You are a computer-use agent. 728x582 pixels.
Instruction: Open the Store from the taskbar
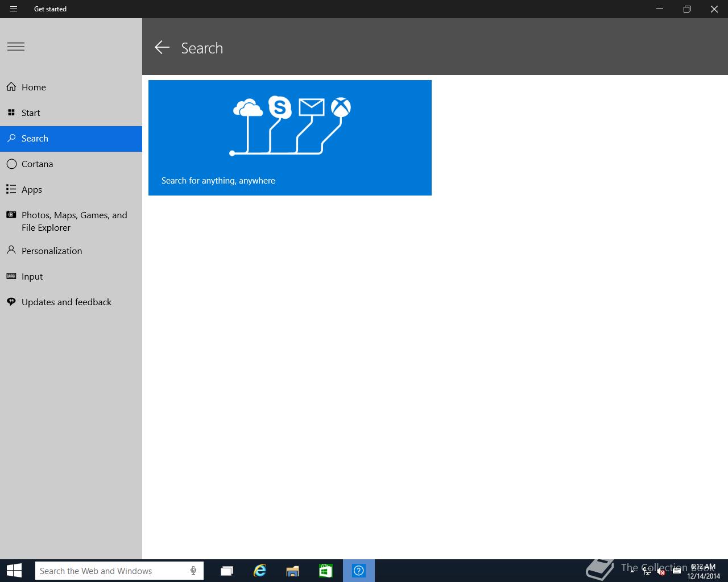click(x=326, y=571)
